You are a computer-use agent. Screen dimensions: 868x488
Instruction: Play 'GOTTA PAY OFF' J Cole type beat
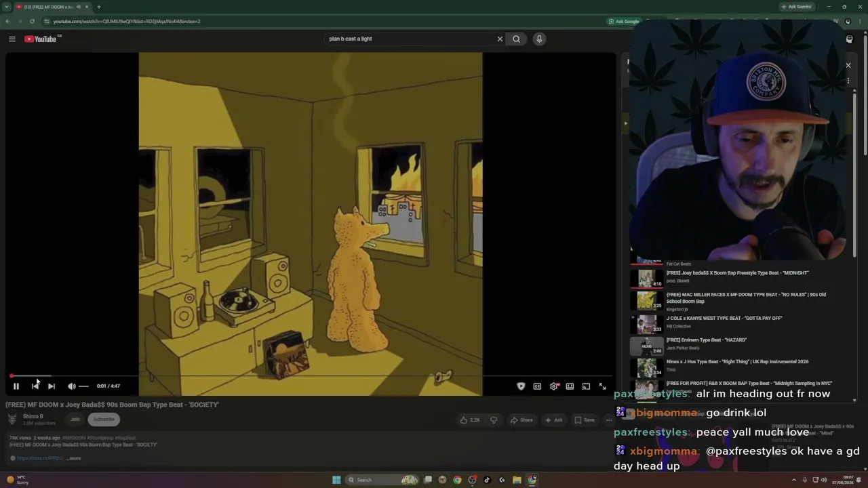[724, 319]
